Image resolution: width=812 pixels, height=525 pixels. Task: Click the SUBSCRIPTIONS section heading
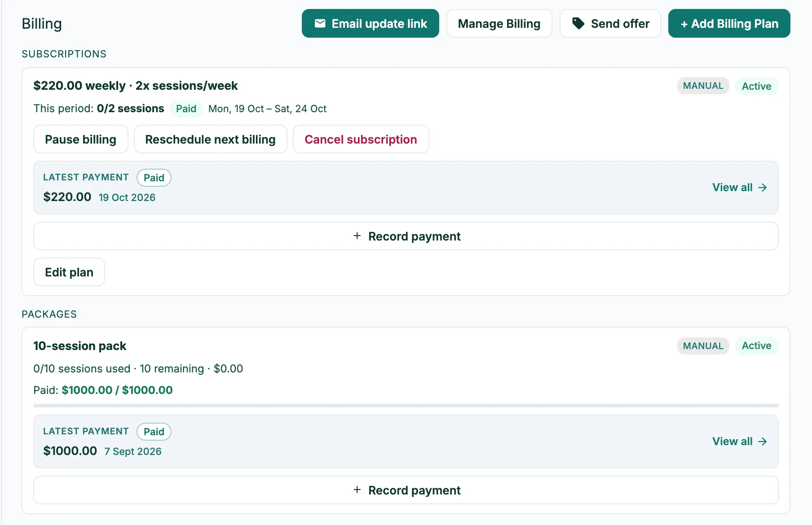point(64,54)
